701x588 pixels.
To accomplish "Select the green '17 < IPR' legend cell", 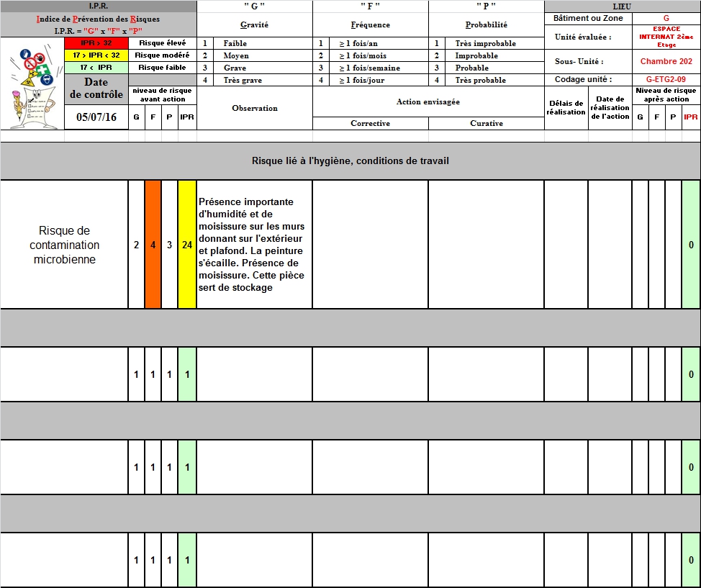I will tap(96, 68).
